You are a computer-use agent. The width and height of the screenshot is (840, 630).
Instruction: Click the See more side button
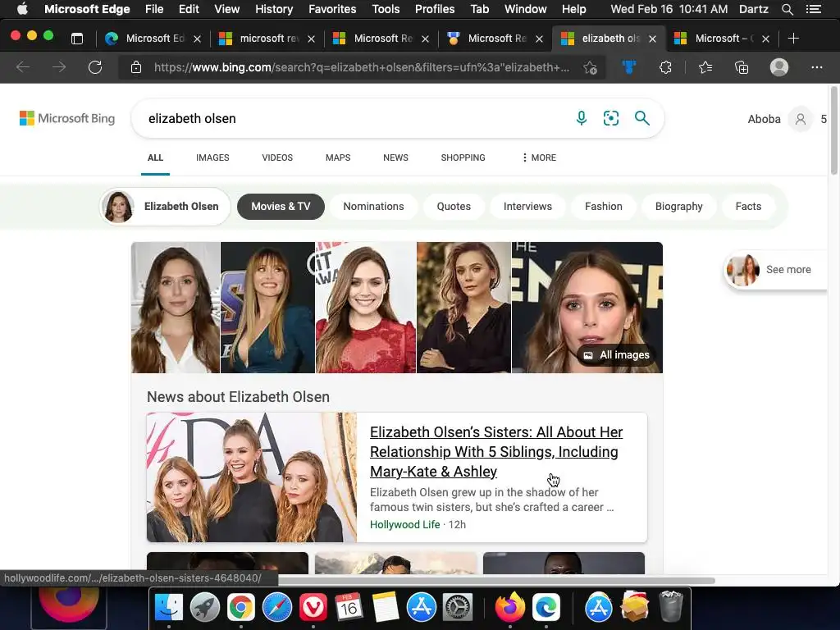pos(775,269)
